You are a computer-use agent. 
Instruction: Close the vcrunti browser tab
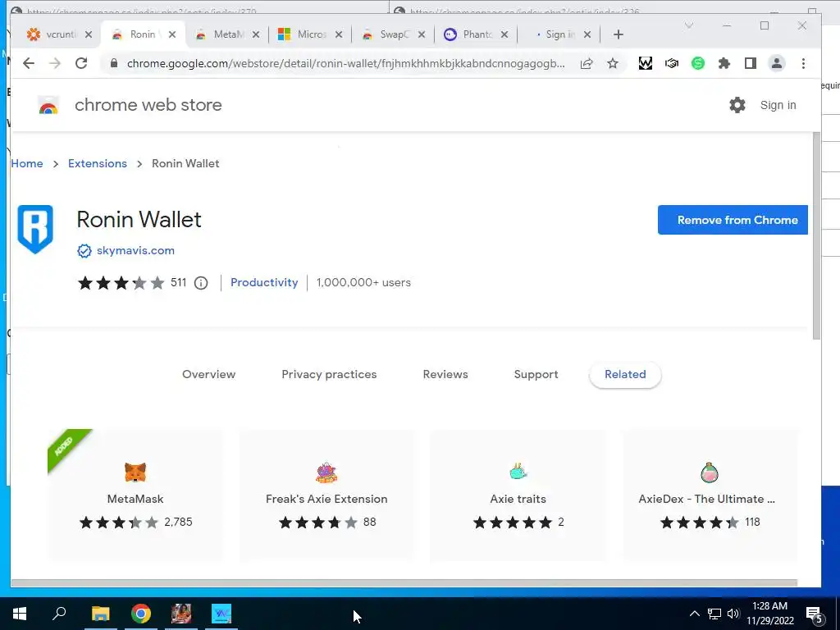click(89, 34)
